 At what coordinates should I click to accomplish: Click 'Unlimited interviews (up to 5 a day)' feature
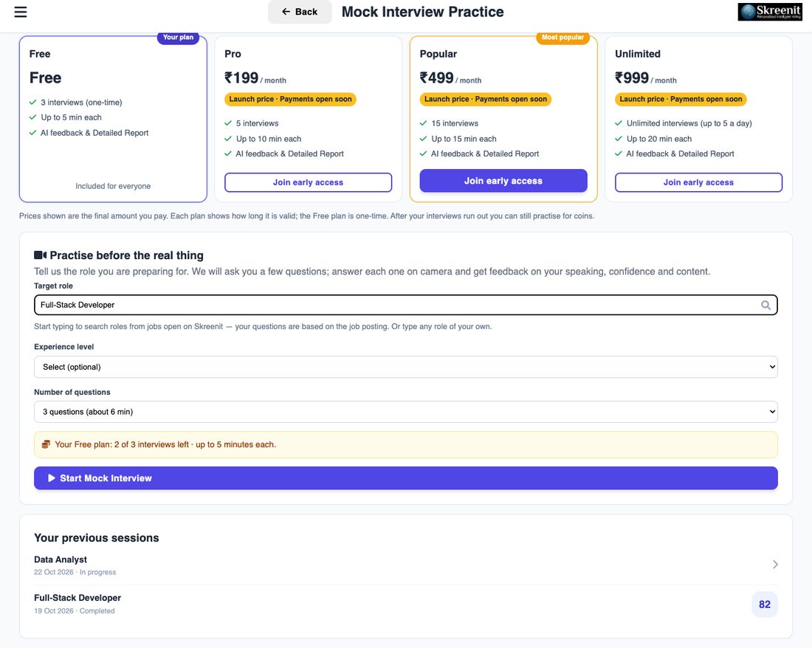[x=689, y=124]
